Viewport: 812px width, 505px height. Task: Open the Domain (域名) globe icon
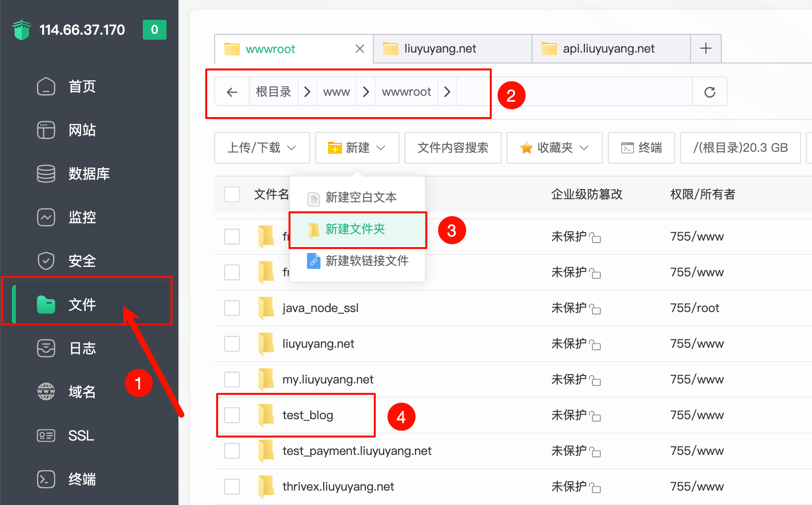click(x=46, y=392)
